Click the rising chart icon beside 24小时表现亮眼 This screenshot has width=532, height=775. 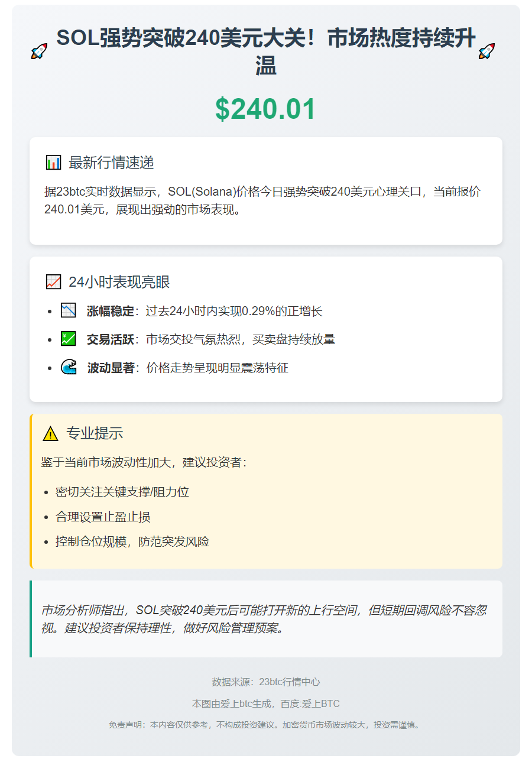point(53,282)
